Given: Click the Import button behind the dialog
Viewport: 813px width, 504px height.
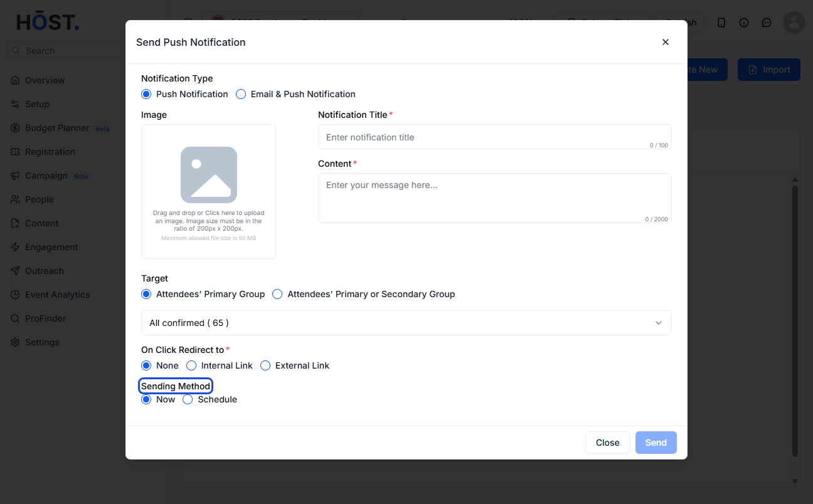Looking at the screenshot, I should tap(769, 70).
